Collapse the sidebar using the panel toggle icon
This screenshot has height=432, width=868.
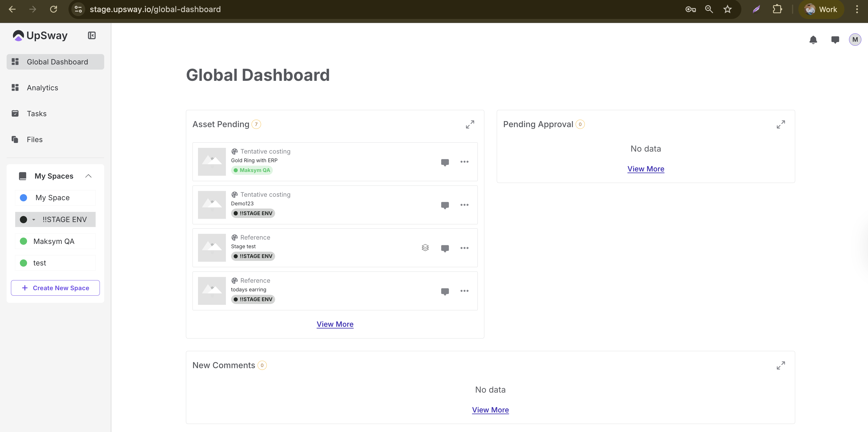click(92, 35)
